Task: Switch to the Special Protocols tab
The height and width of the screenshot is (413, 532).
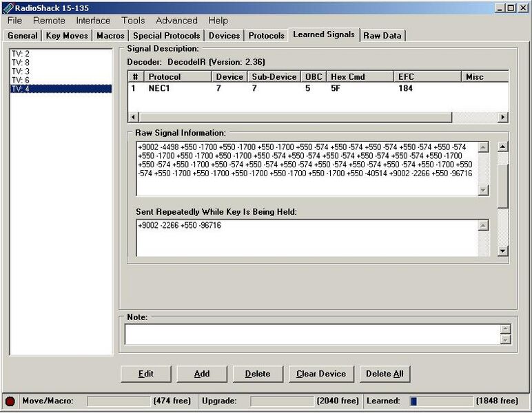Action: pyautogui.click(x=166, y=36)
